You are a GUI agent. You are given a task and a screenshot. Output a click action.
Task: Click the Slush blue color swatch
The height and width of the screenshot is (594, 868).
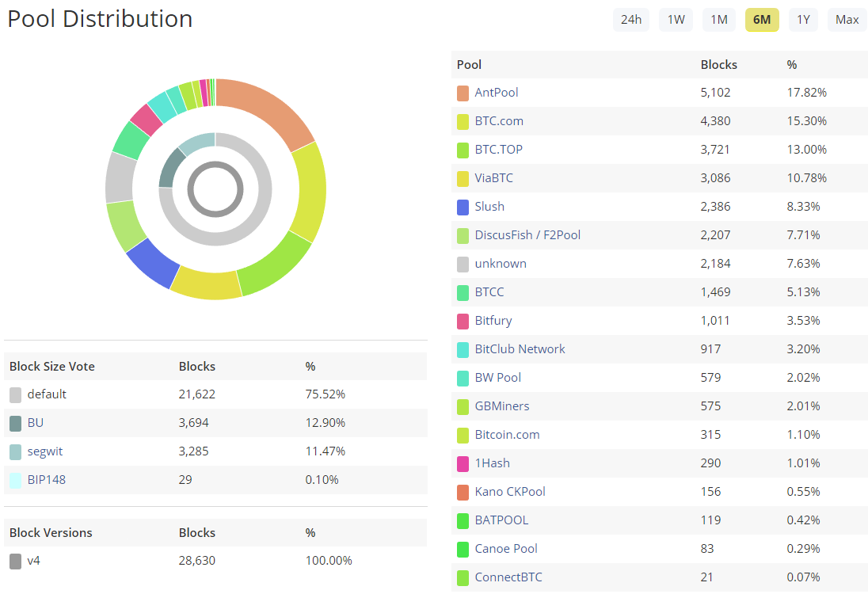coord(463,207)
